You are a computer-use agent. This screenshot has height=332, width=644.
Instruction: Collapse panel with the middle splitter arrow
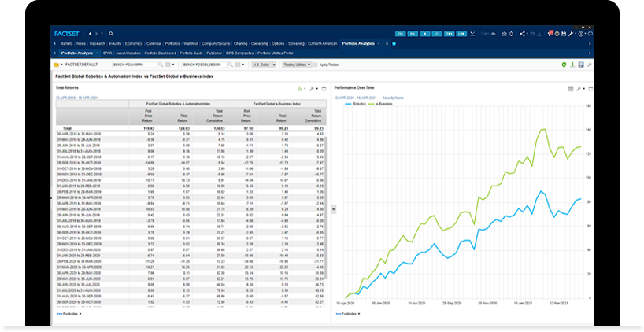click(x=334, y=209)
